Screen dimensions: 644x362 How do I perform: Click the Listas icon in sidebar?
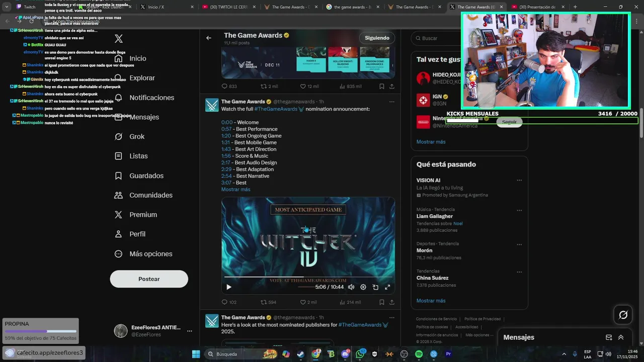119,156
